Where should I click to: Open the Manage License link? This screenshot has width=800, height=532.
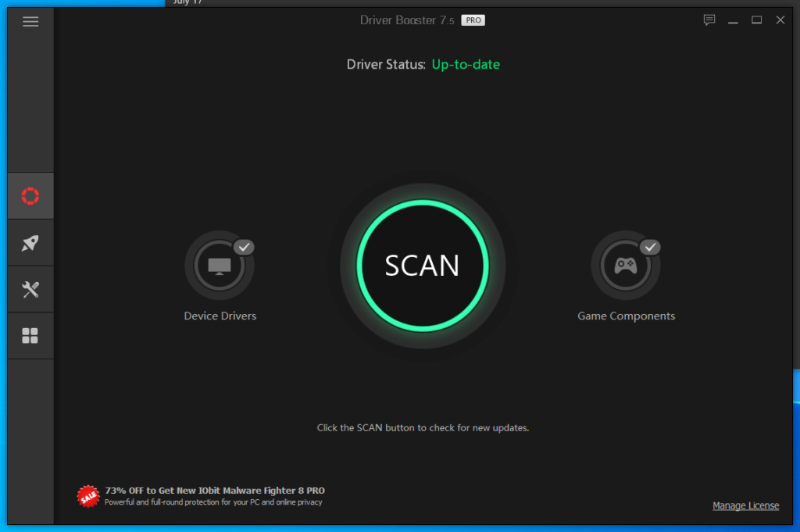pos(745,505)
